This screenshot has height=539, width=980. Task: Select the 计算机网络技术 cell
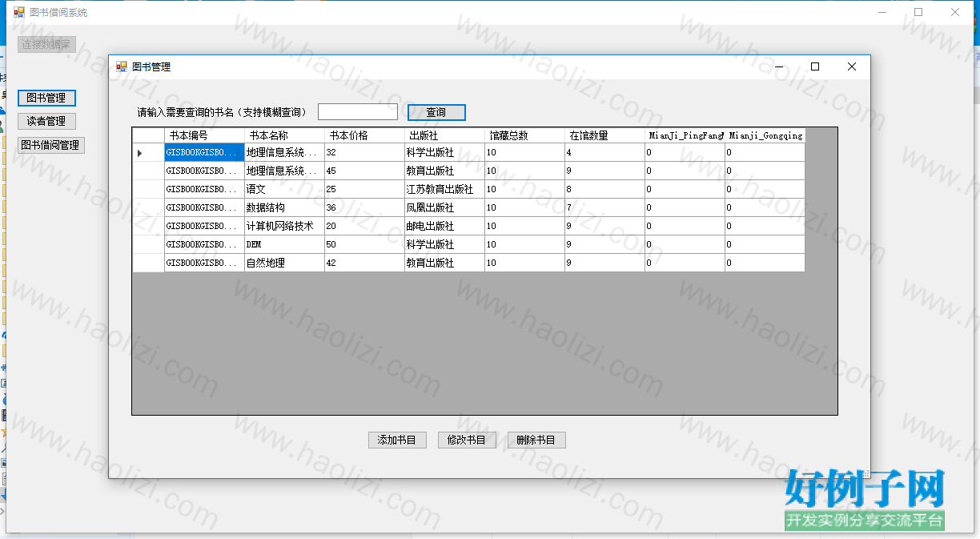pyautogui.click(x=284, y=226)
